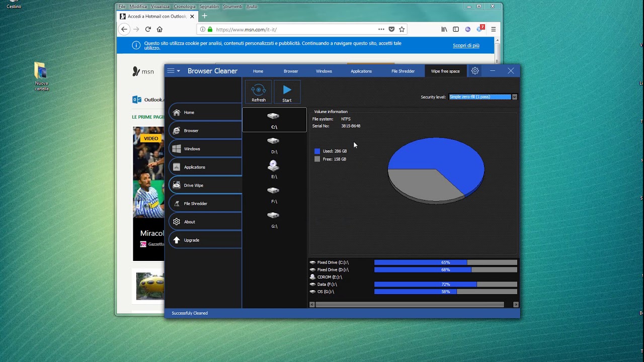Close the Accedi a Hotmail tab
The height and width of the screenshot is (362, 644).
[192, 16]
